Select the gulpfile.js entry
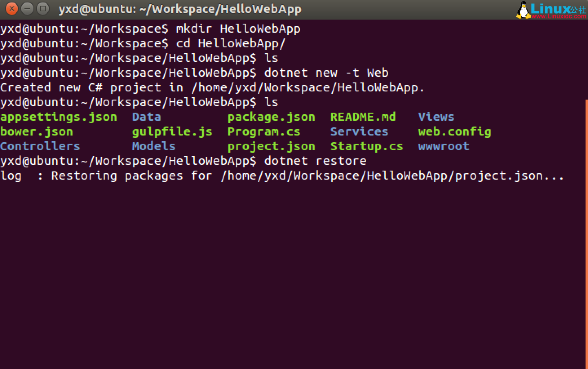This screenshot has height=369, width=588. 172,131
